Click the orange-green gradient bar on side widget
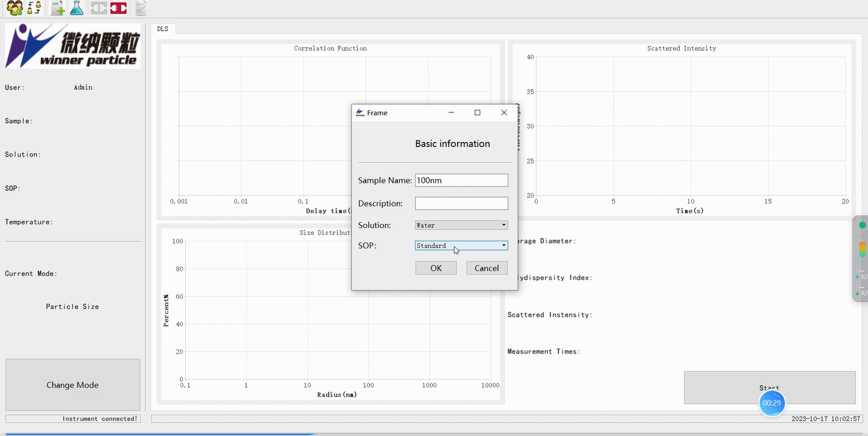Image resolution: width=868 pixels, height=436 pixels. pos(862,249)
